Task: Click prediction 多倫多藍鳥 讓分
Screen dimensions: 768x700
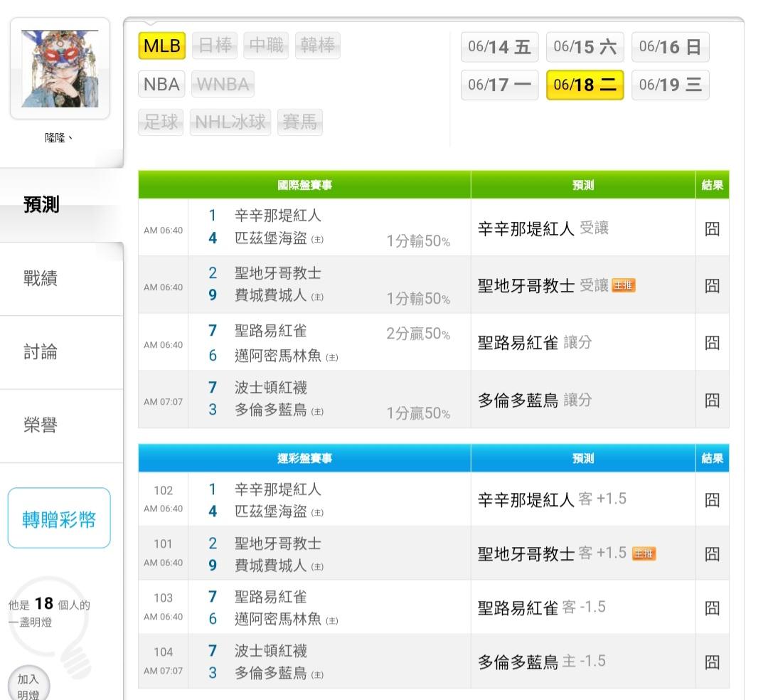Action: coord(535,401)
